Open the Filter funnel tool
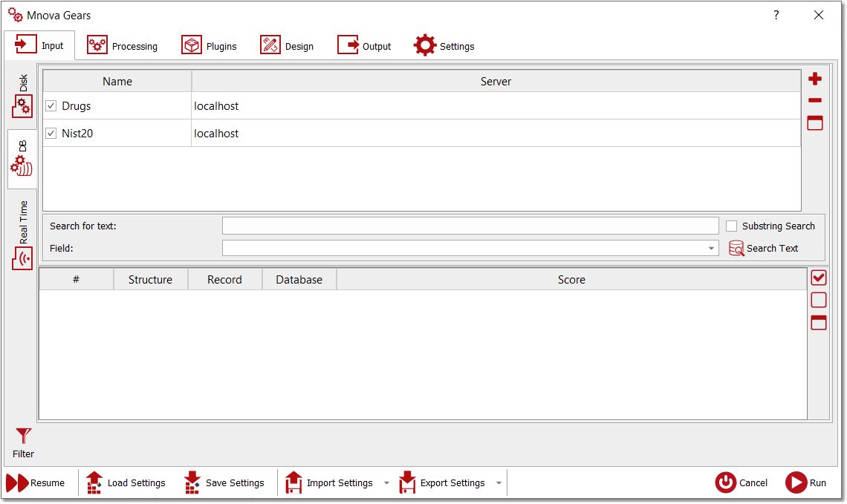This screenshot has height=504, width=847. tap(23, 443)
